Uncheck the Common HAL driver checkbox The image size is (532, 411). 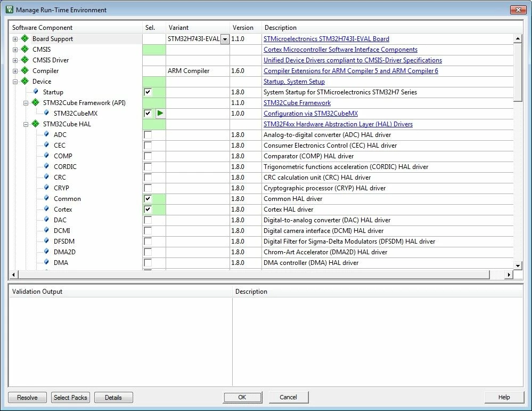click(x=148, y=199)
